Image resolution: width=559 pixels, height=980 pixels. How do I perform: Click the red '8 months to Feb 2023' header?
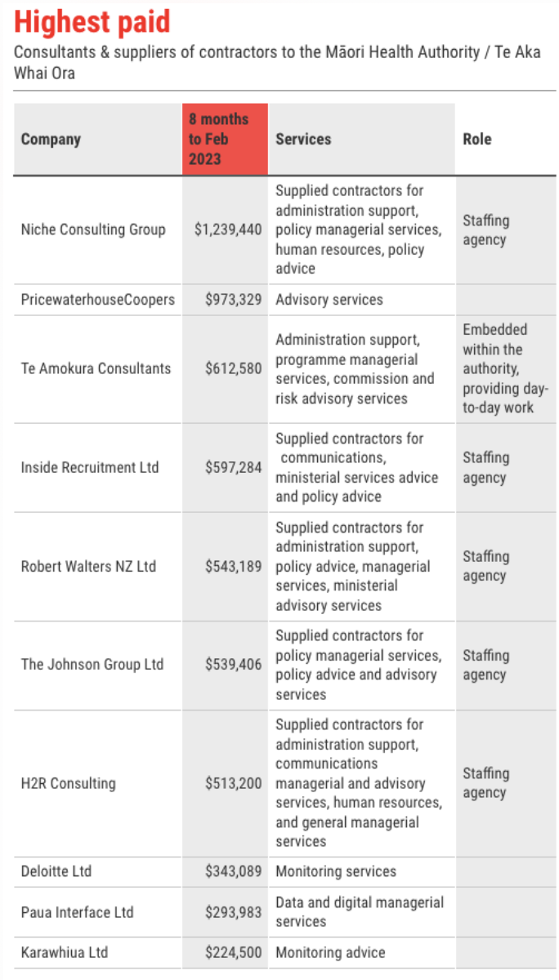pyautogui.click(x=225, y=139)
